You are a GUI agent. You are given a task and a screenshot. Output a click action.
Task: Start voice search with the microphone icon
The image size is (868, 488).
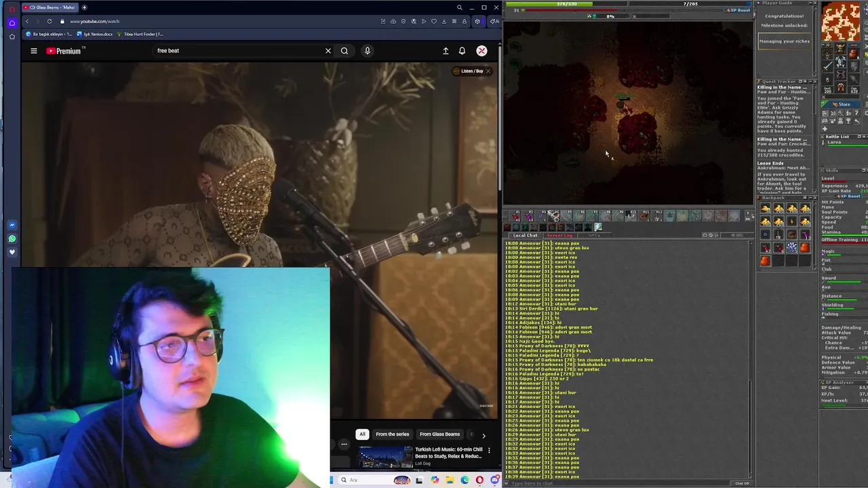click(367, 51)
